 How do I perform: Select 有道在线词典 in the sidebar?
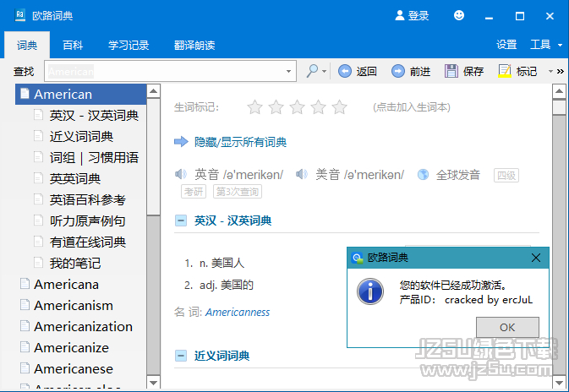[87, 242]
